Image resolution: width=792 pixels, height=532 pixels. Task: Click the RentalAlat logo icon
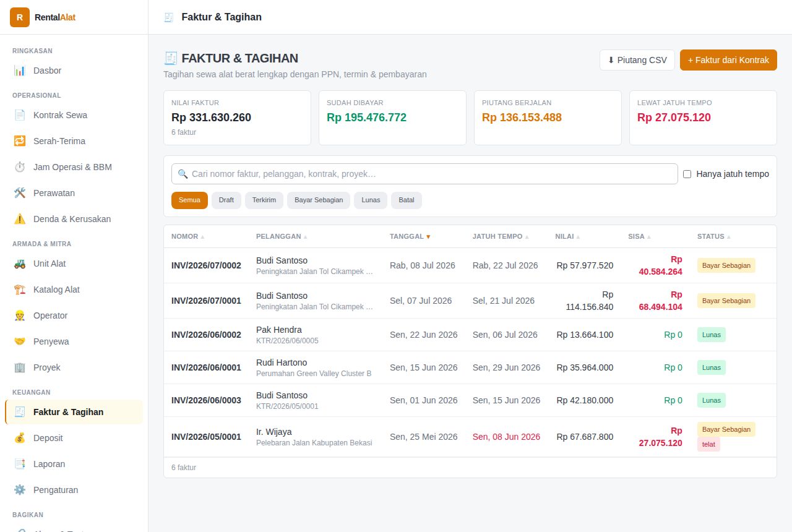20,17
